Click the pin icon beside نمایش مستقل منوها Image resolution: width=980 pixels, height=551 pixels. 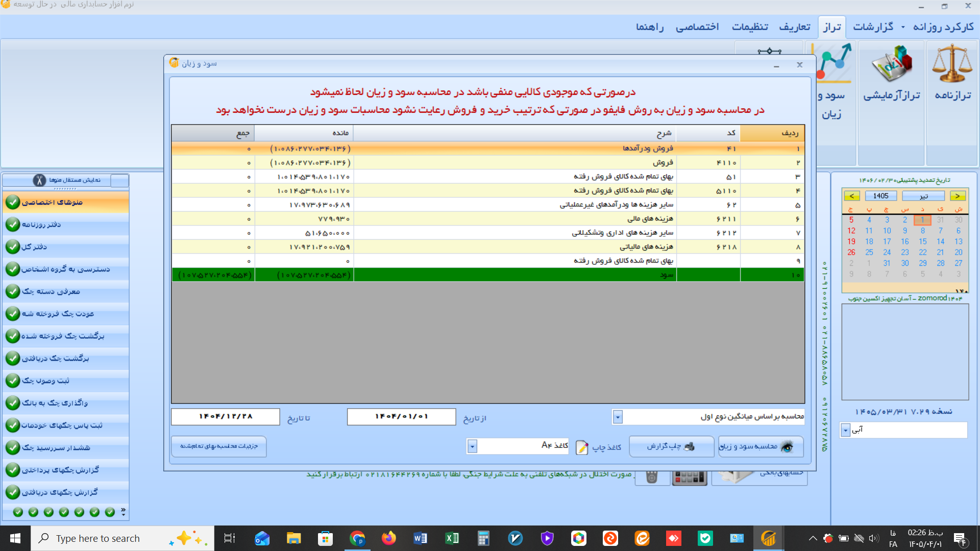(39, 180)
